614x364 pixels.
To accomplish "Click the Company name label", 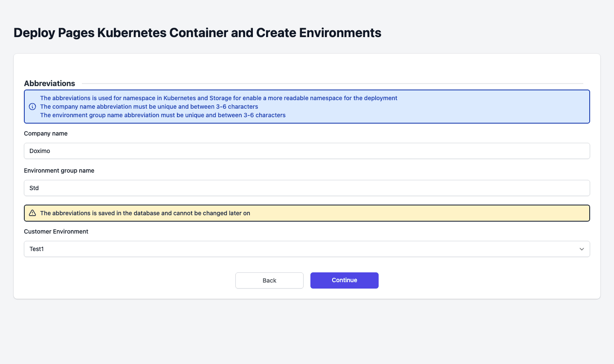I will click(x=46, y=133).
